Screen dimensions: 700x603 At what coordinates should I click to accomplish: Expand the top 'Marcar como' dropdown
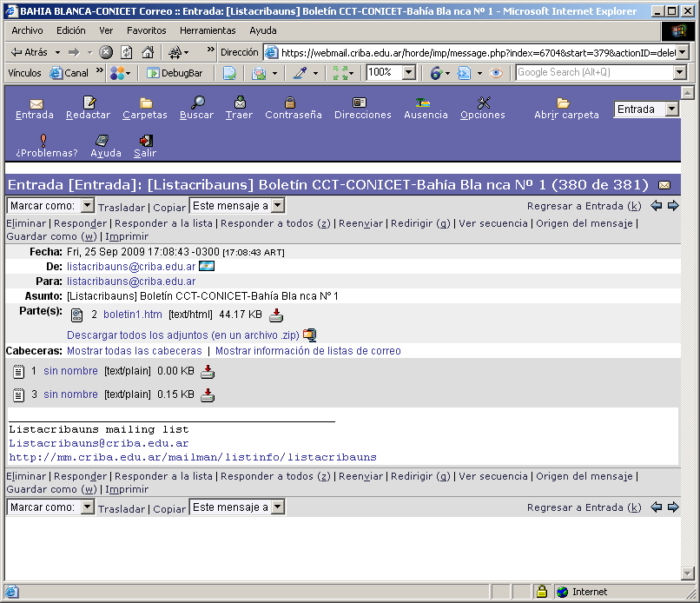tap(88, 206)
